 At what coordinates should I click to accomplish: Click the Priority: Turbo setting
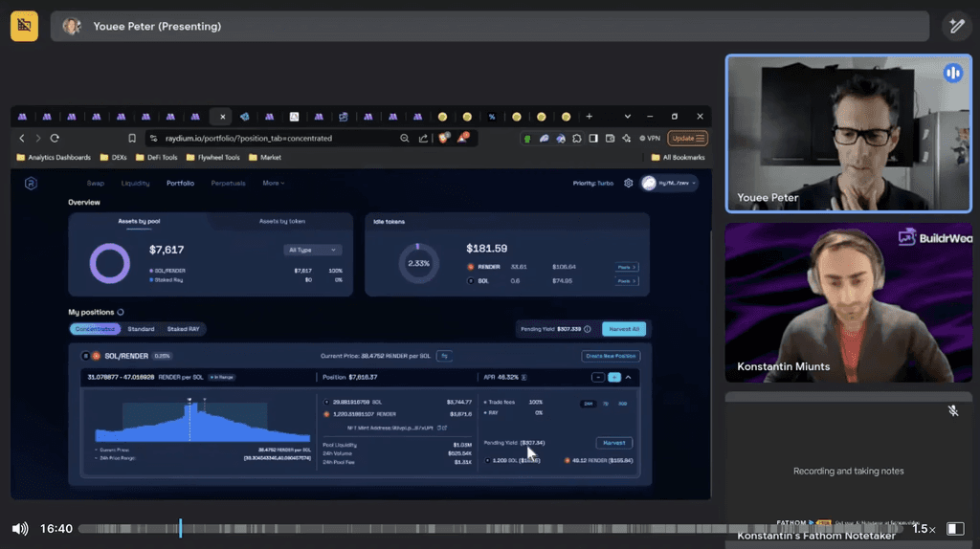pos(592,183)
